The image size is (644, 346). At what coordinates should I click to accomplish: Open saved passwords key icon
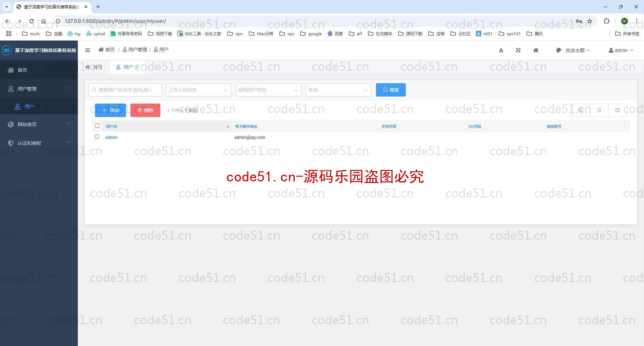579,21
